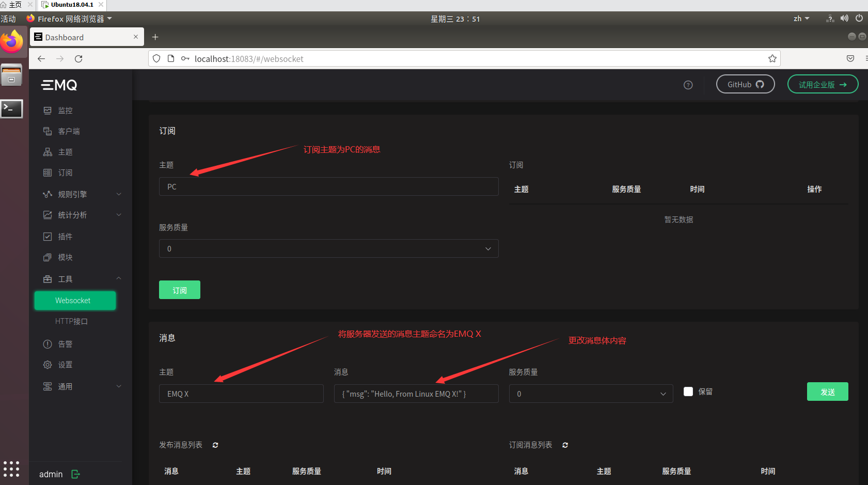The height and width of the screenshot is (485, 868).
Task: Click the green 订阅 subscribe button
Action: click(x=179, y=290)
